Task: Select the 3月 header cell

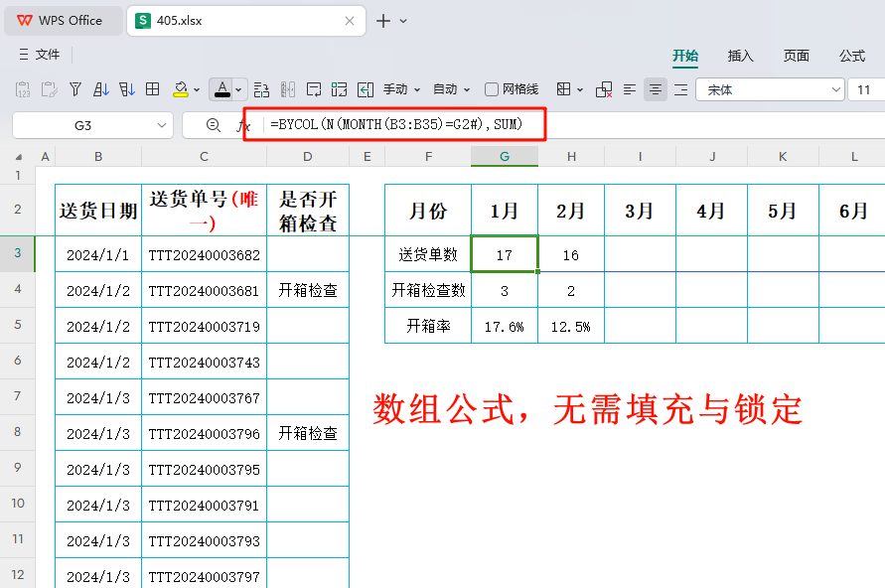Action: click(640, 210)
